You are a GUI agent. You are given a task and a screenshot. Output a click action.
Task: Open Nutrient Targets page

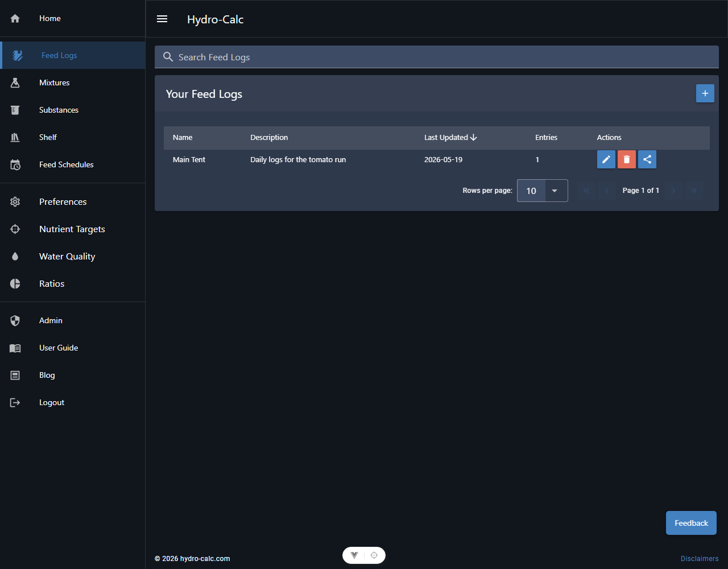[73, 229]
